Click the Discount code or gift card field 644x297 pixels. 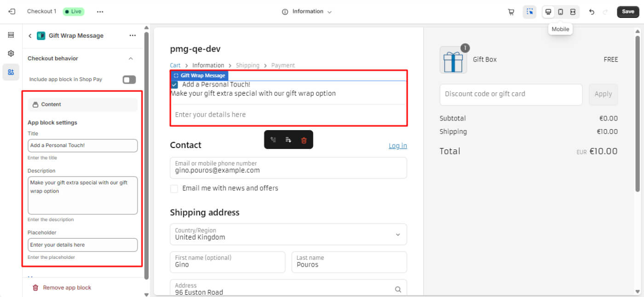(511, 94)
